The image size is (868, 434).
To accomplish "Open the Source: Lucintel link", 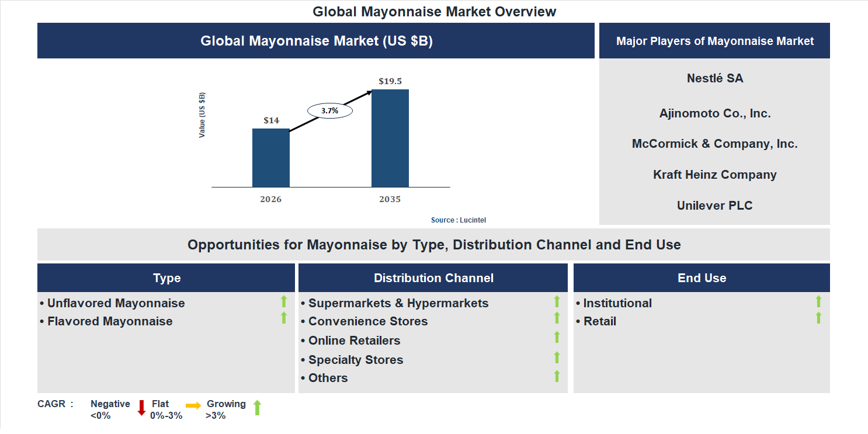I will pyautogui.click(x=458, y=220).
